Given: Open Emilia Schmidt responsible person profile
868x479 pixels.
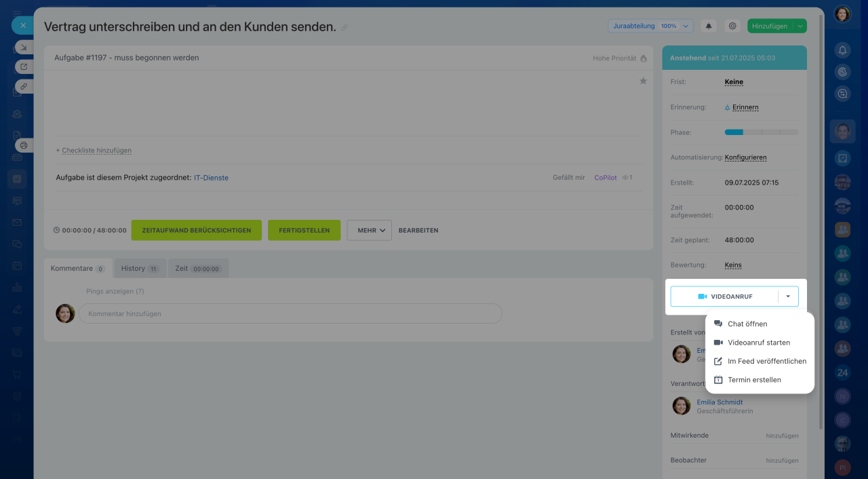Looking at the screenshot, I should point(719,402).
